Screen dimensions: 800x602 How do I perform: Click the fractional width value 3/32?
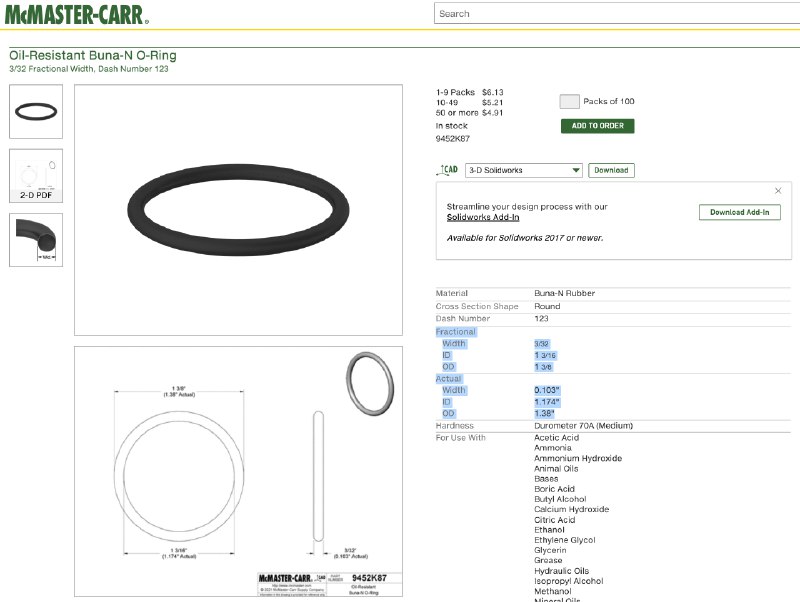(541, 344)
